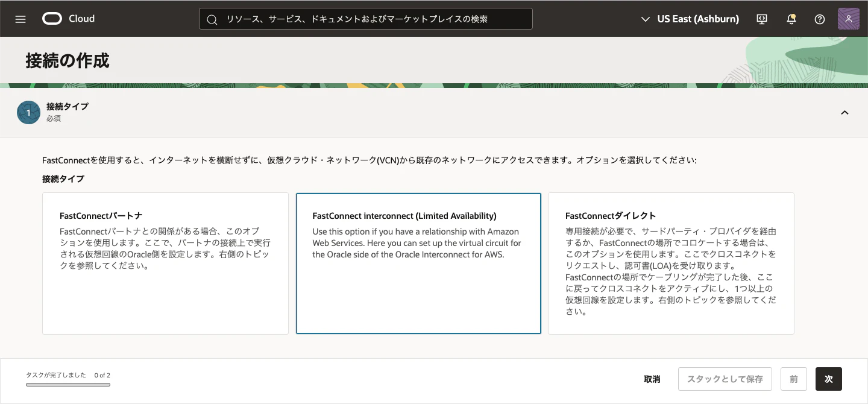The image size is (868, 404).
Task: Open the hamburger navigation menu
Action: pos(20,19)
